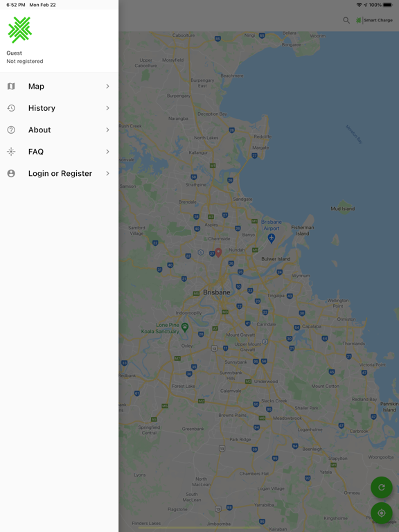This screenshot has width=399, height=532.
Task: Expand the chevron next to FAQ
Action: [107, 152]
